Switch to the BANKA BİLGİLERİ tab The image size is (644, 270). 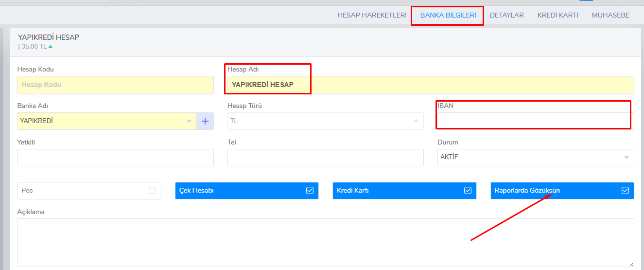tap(448, 15)
